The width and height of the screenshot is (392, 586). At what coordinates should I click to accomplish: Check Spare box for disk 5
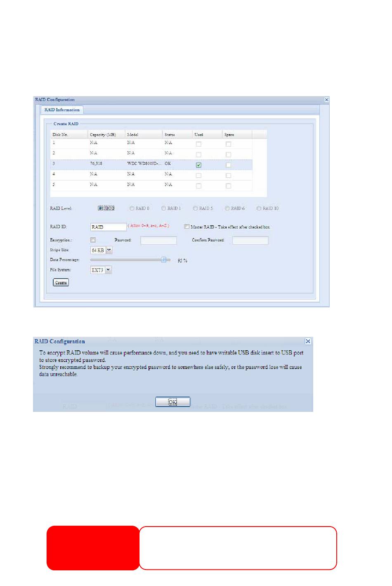pyautogui.click(x=228, y=186)
